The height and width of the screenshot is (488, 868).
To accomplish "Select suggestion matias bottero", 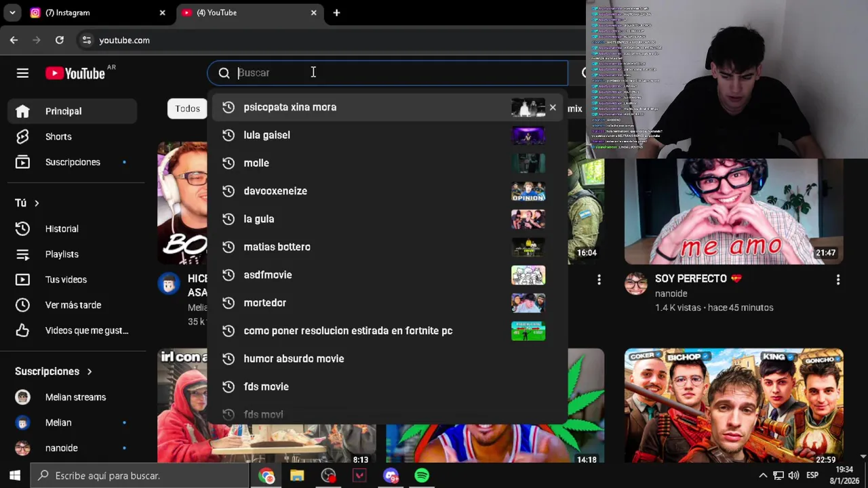I will point(387,247).
